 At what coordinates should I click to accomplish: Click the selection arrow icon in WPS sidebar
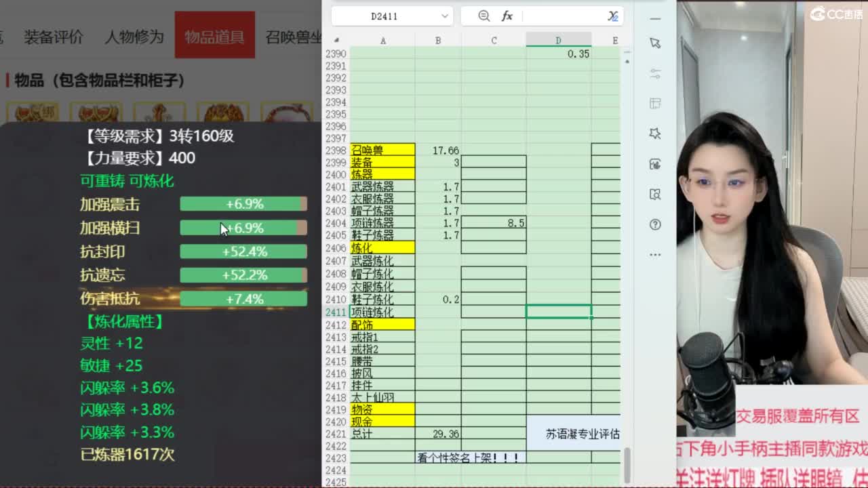pos(655,43)
